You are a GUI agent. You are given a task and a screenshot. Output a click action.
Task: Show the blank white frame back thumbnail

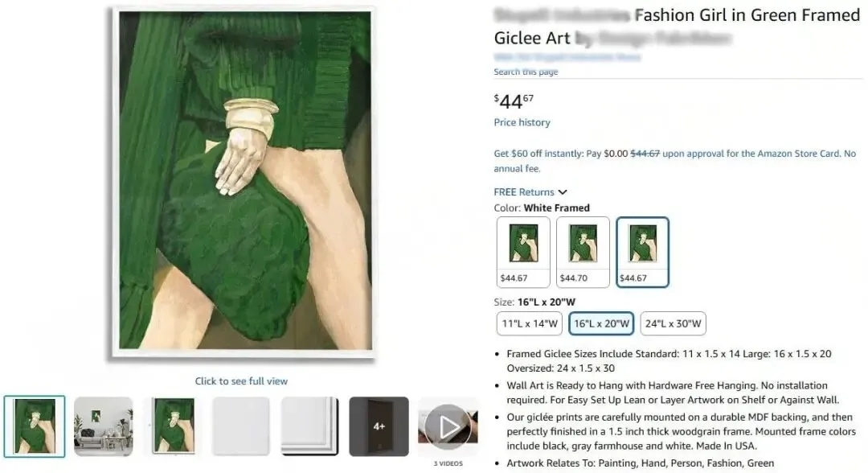pos(241,426)
